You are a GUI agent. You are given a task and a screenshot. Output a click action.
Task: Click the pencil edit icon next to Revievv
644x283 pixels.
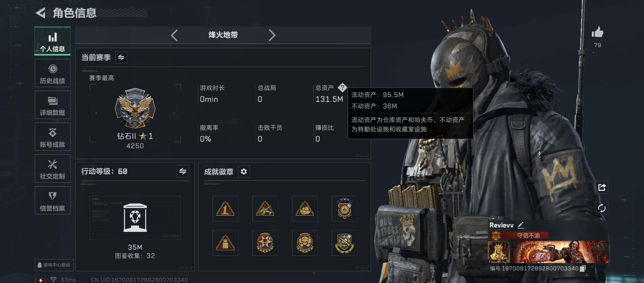(521, 225)
